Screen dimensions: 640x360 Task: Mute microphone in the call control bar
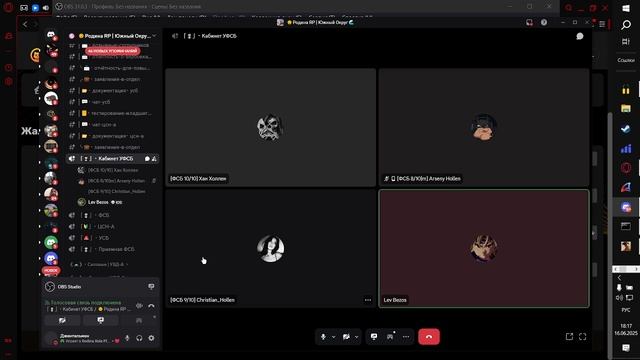coord(323,337)
